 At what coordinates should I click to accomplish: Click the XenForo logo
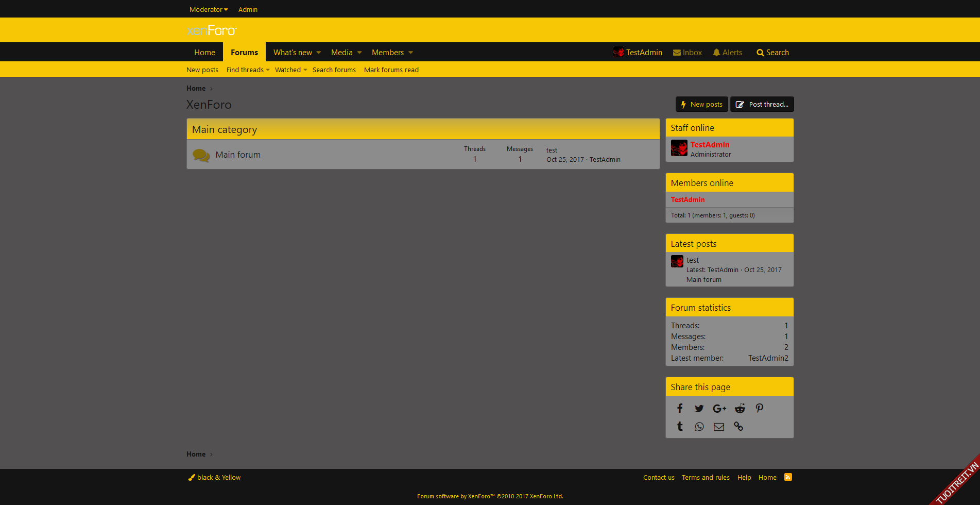pos(212,30)
